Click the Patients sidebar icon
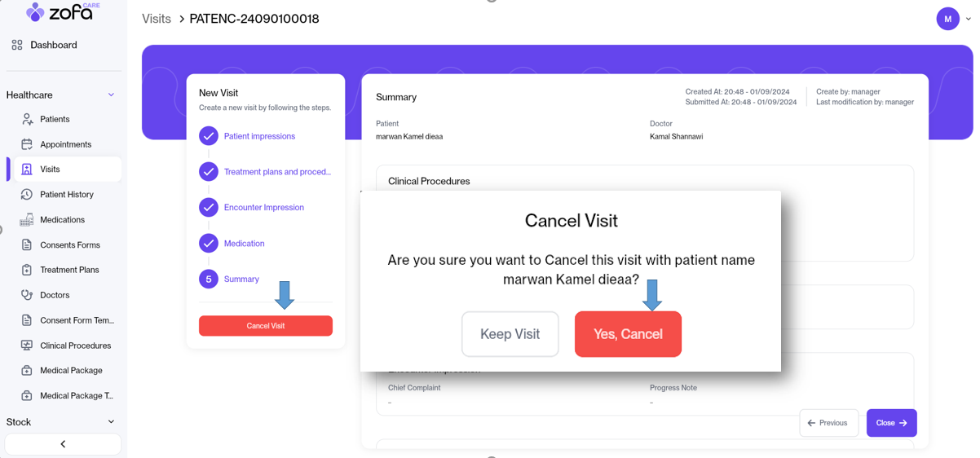 pos(27,119)
